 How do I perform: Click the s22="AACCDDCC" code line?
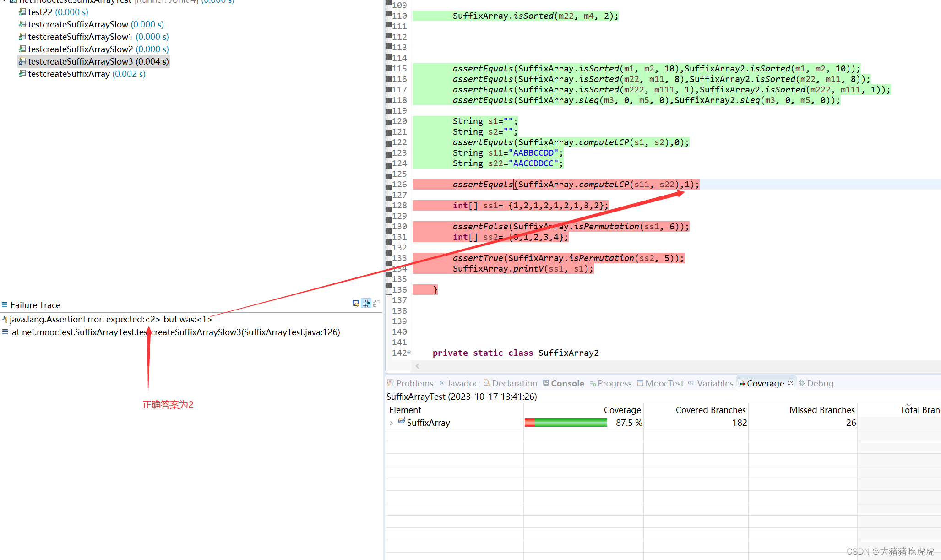(508, 163)
